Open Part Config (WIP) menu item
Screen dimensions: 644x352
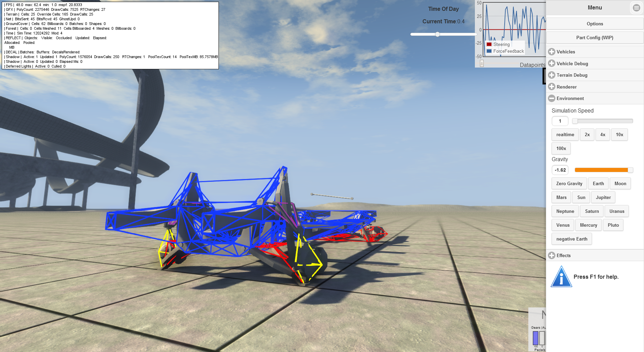coord(595,37)
